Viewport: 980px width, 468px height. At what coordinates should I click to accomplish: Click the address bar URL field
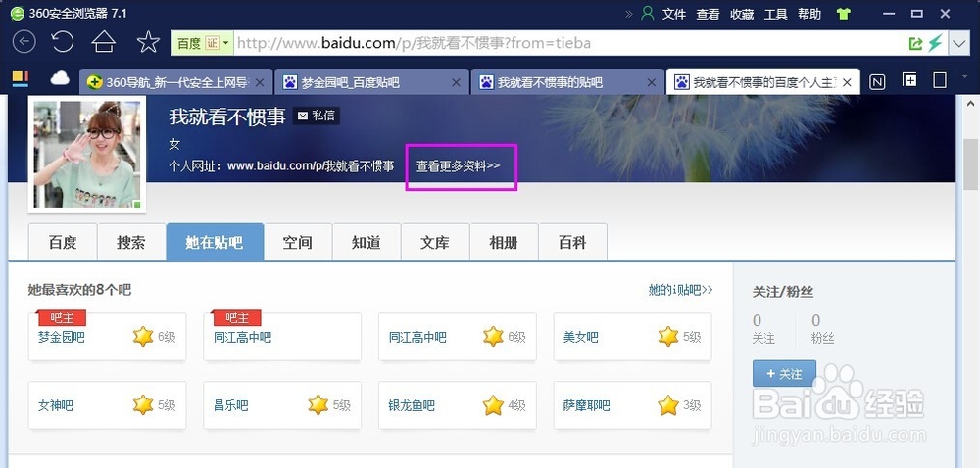click(568, 43)
